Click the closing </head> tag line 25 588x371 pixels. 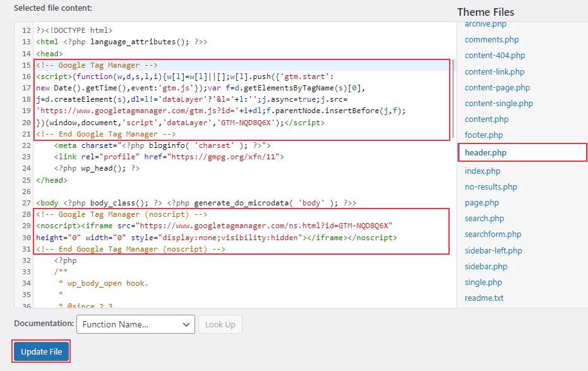tap(52, 180)
